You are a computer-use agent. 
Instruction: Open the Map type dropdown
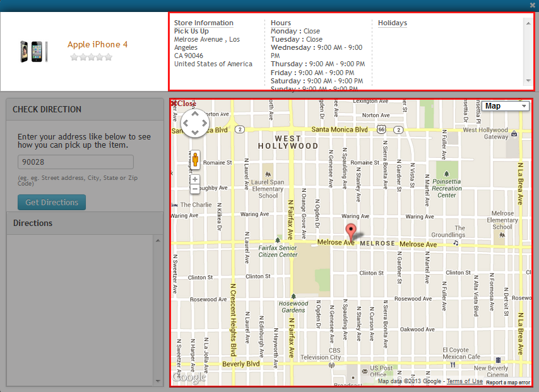(506, 106)
